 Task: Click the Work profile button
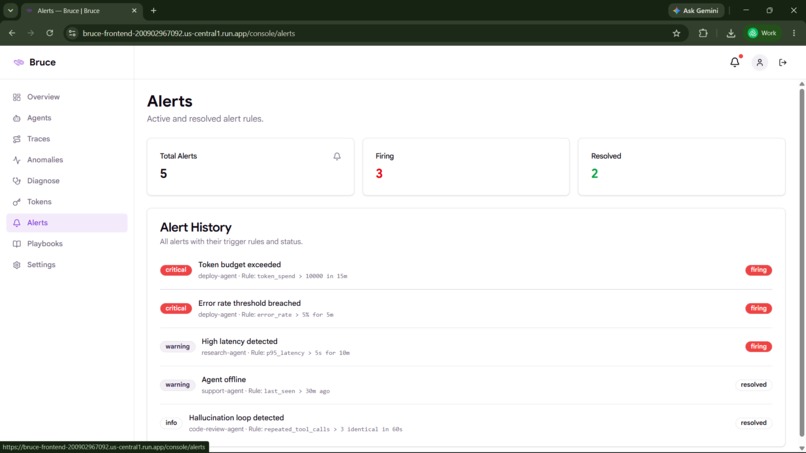(x=762, y=33)
